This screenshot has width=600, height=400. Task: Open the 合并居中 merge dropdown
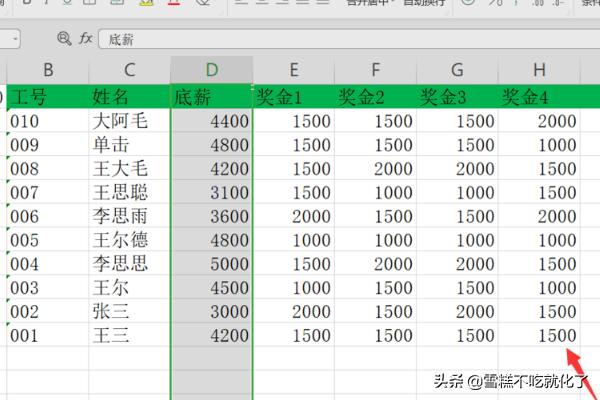[390, 4]
